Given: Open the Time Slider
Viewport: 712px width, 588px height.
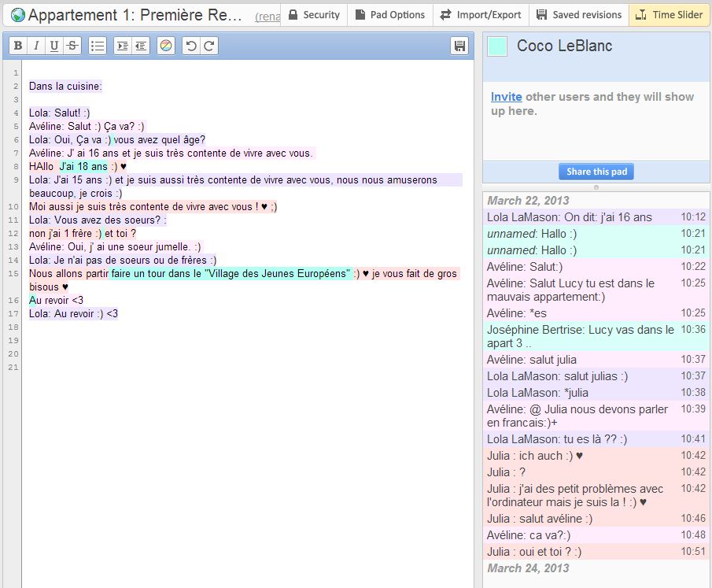Looking at the screenshot, I should [668, 15].
